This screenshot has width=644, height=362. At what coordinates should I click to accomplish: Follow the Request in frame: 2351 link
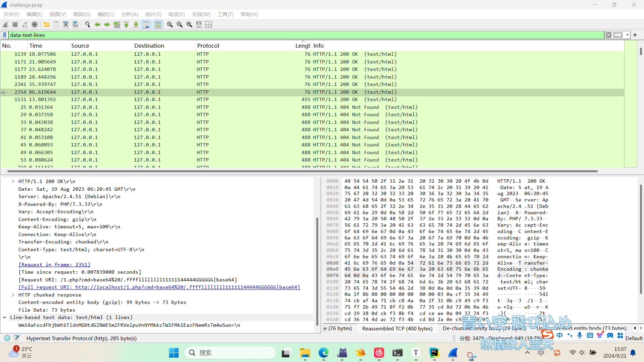click(54, 265)
